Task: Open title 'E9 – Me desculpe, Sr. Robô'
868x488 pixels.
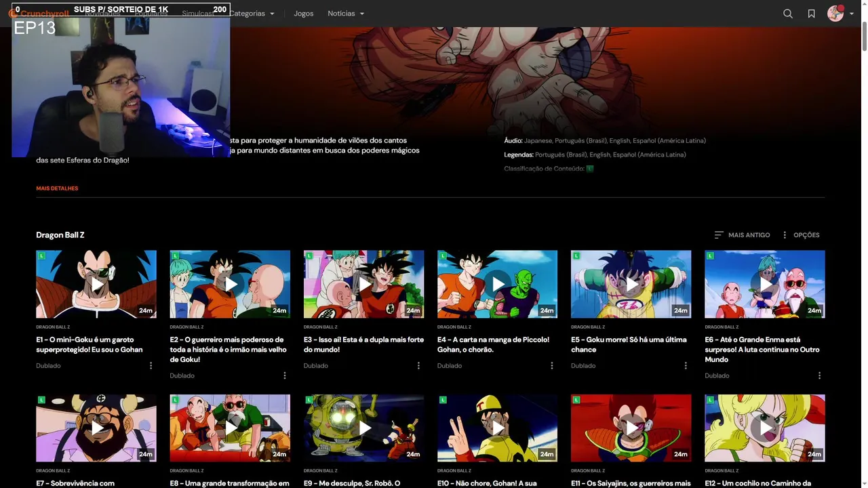Action: (352, 483)
